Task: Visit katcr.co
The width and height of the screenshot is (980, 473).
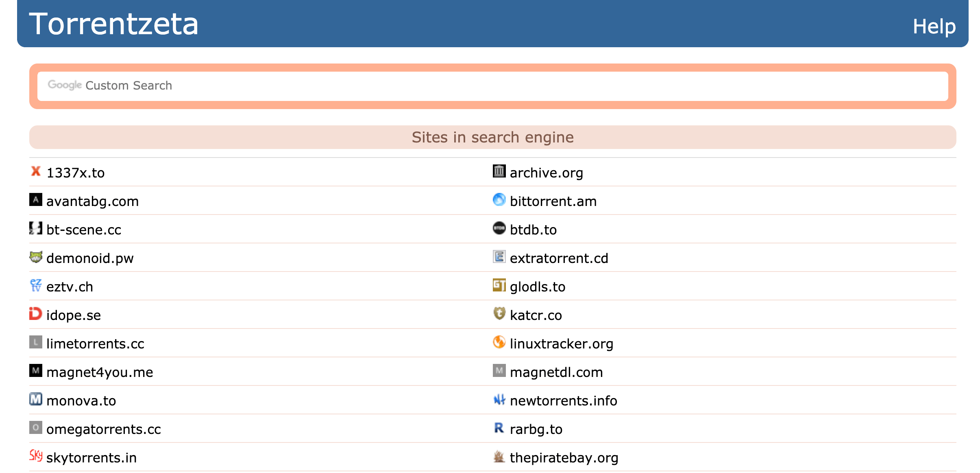Action: coord(536,315)
